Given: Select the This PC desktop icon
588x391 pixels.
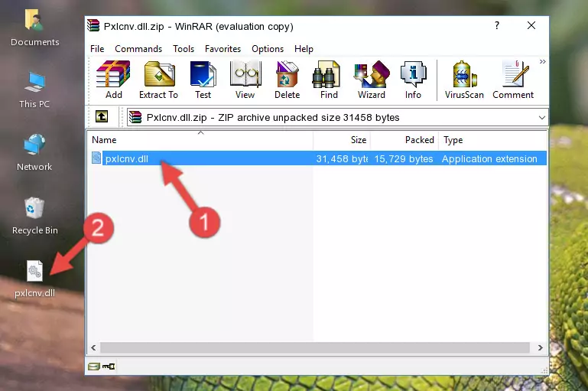Looking at the screenshot, I should tap(34, 90).
